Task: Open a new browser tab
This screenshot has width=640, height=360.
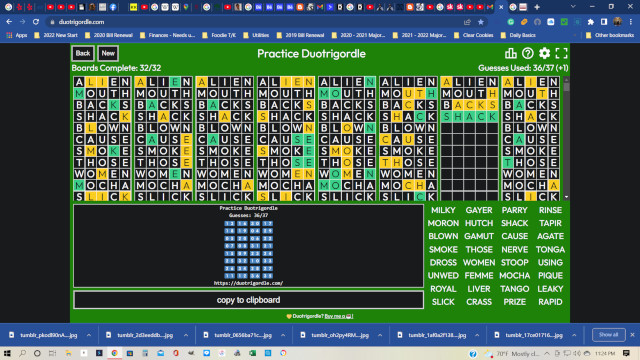Action: pyautogui.click(x=537, y=7)
